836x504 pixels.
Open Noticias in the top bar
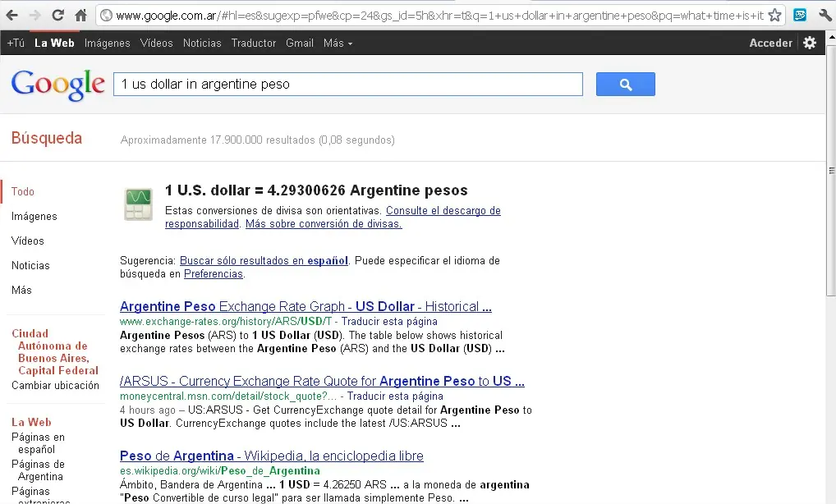(x=202, y=44)
